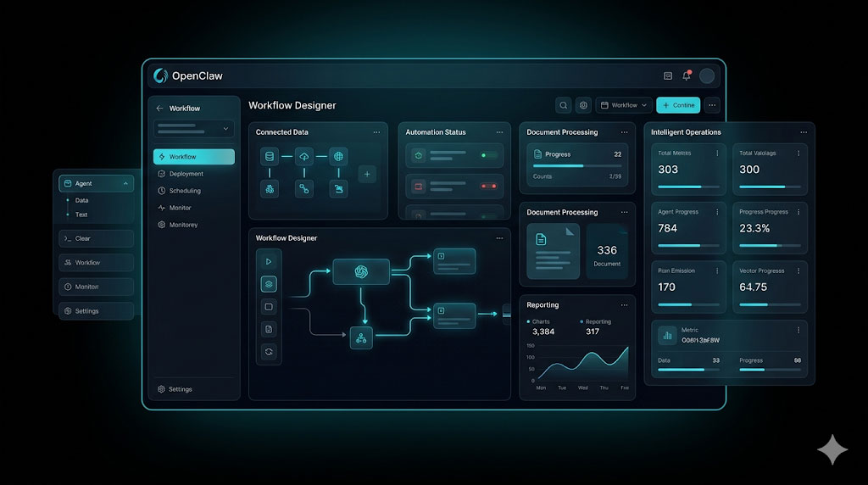Select the cloud upload node in Connected Data

[304, 157]
